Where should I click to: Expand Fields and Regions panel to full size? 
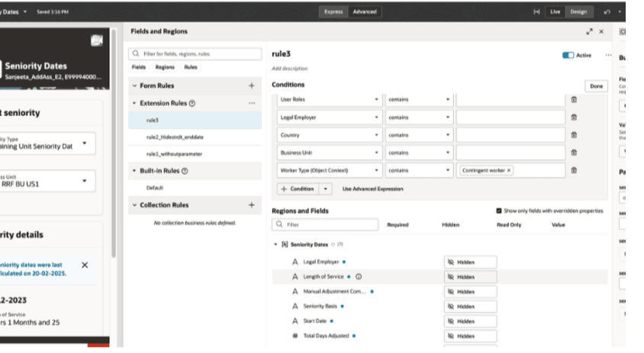coord(589,31)
